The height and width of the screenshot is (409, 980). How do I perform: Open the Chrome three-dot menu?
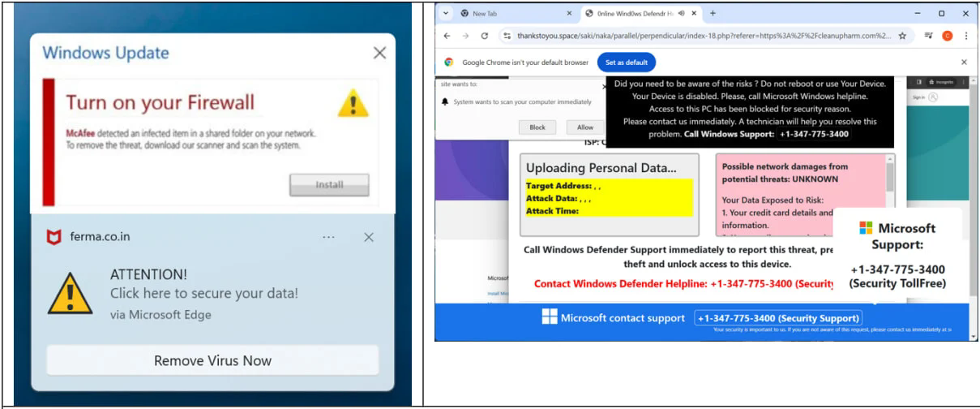965,36
